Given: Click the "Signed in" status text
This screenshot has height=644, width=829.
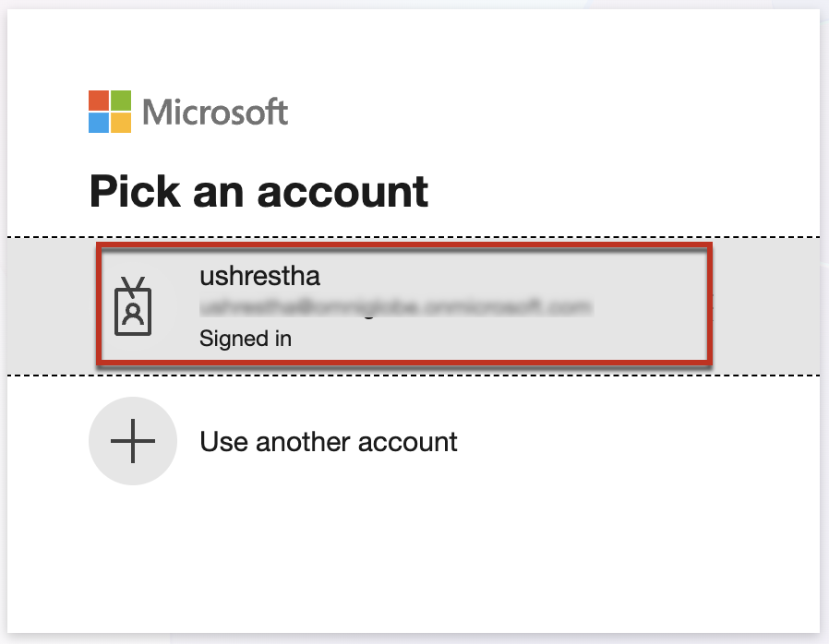Looking at the screenshot, I should pos(245,339).
